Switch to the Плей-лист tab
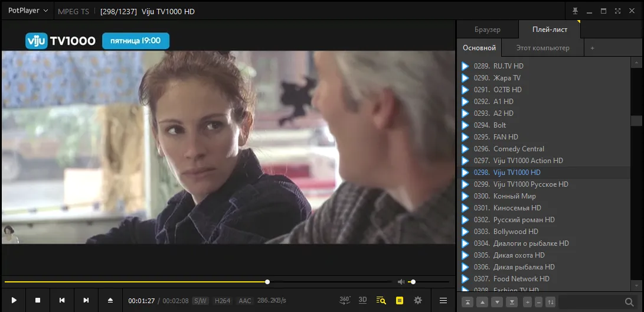Screen dimensions: 644x312 point(550,30)
